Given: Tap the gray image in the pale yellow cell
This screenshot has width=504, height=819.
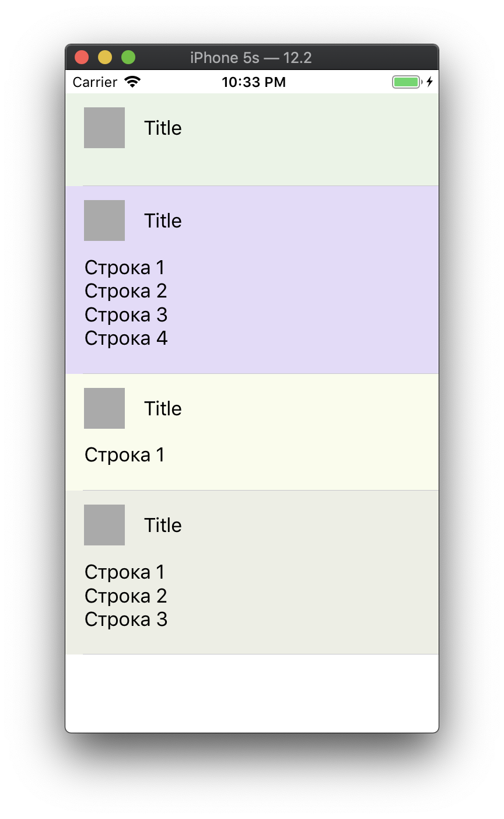Looking at the screenshot, I should click(104, 408).
